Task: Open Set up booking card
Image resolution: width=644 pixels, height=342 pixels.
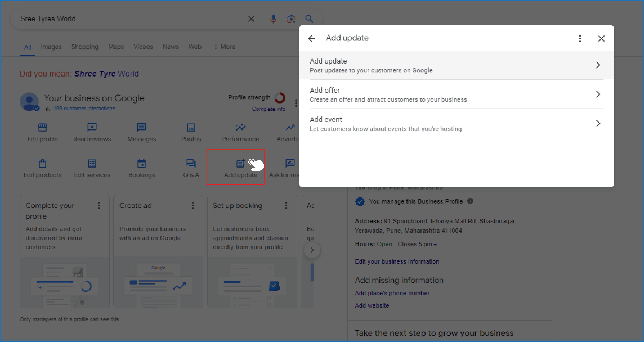Action: pos(252,251)
